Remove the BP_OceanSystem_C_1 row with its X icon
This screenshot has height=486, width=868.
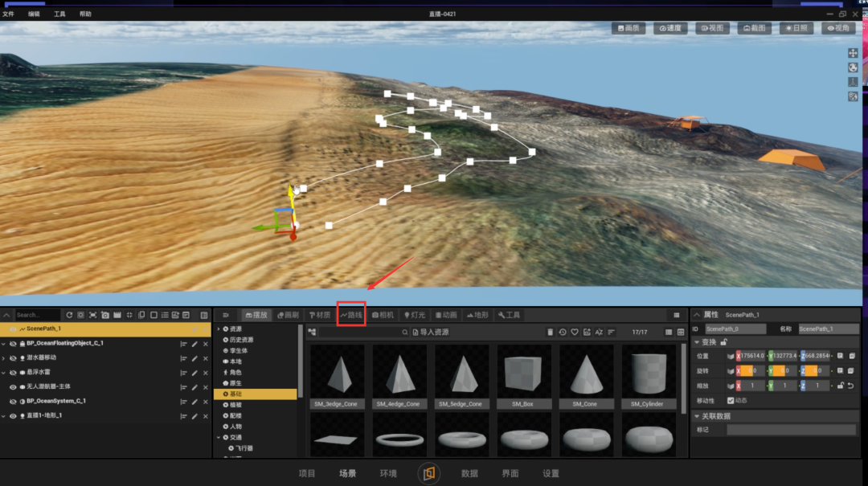click(x=206, y=402)
